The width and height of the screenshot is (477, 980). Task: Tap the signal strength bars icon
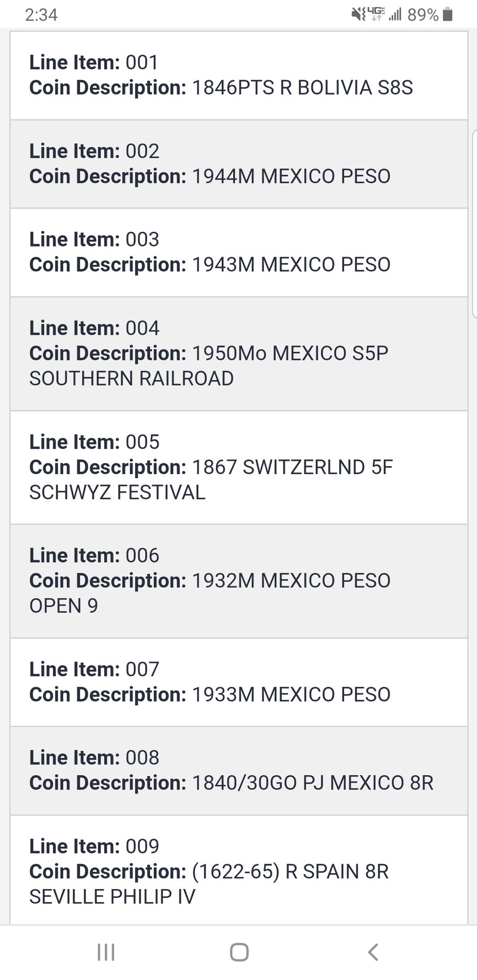point(395,15)
